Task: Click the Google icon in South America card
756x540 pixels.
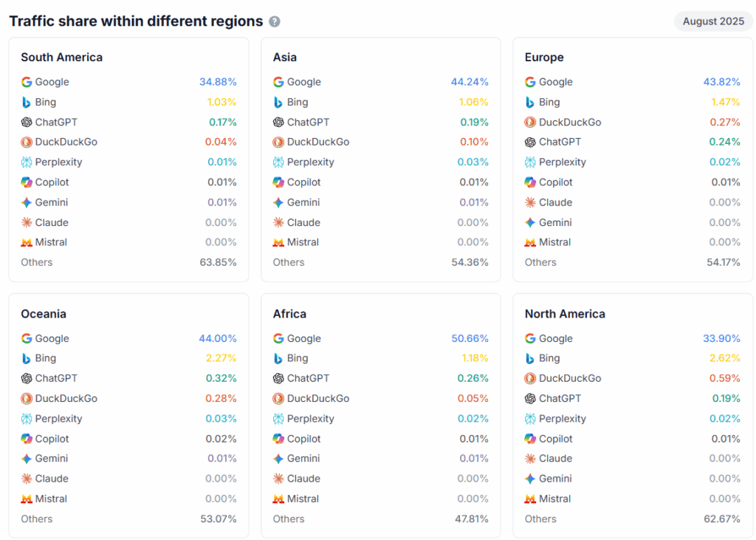Action: 27,82
